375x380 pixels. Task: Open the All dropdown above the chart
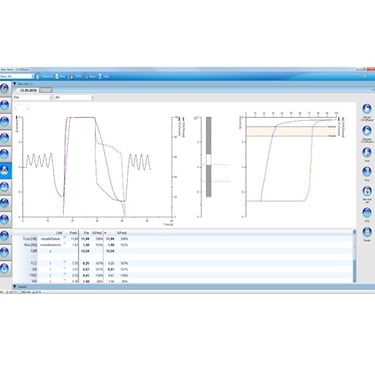[x=73, y=98]
